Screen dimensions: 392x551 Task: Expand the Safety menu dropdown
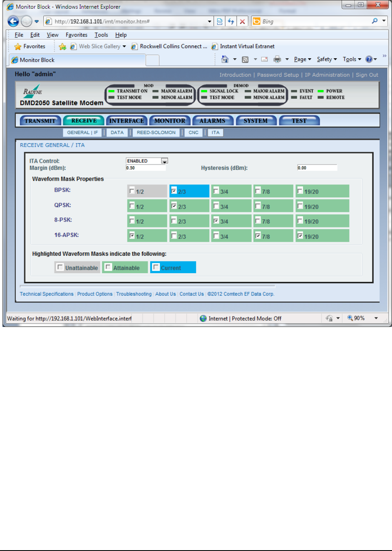click(x=327, y=59)
